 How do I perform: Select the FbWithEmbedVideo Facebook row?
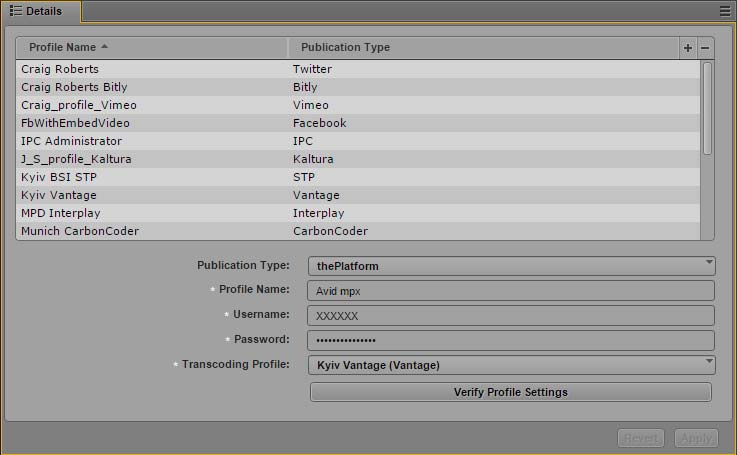pyautogui.click(x=150, y=123)
